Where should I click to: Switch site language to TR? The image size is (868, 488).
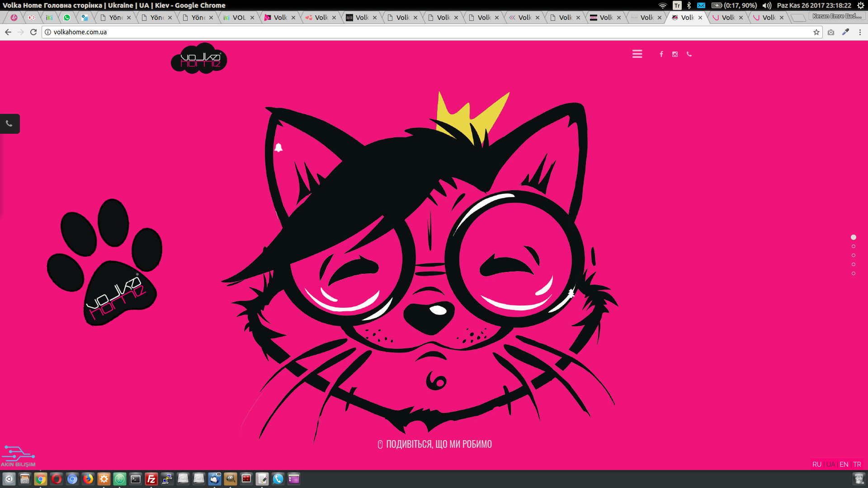pos(857,465)
